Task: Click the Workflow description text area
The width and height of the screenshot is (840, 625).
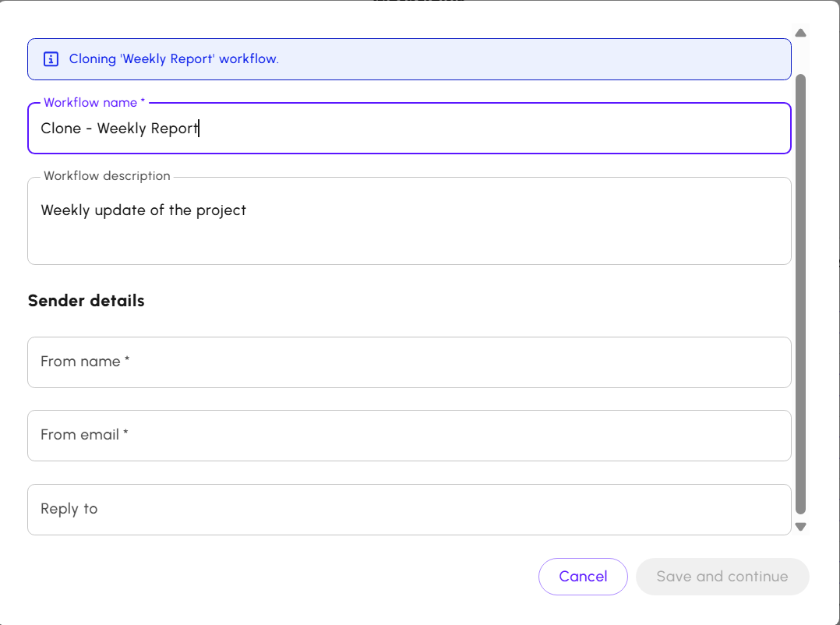Action: [409, 230]
